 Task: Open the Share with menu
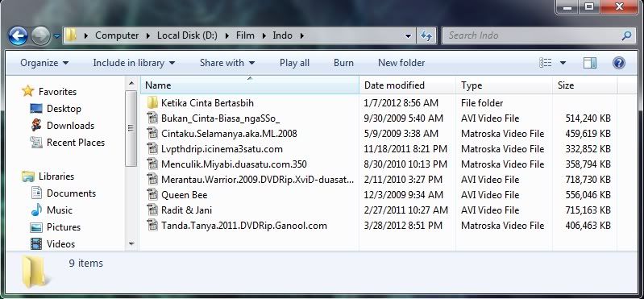pyautogui.click(x=227, y=63)
